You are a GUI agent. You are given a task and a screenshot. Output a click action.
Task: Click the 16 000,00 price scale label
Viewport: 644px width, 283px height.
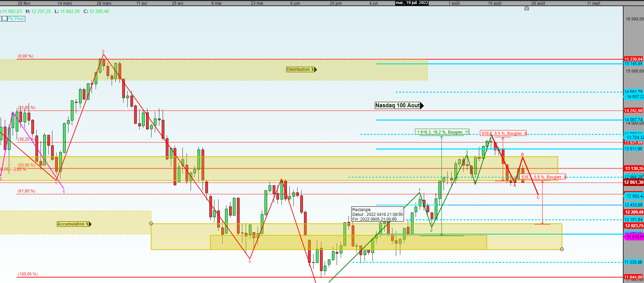pos(634,19)
